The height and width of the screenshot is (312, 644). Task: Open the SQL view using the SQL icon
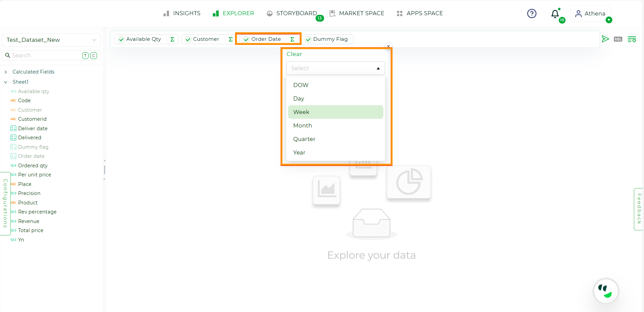coord(618,39)
